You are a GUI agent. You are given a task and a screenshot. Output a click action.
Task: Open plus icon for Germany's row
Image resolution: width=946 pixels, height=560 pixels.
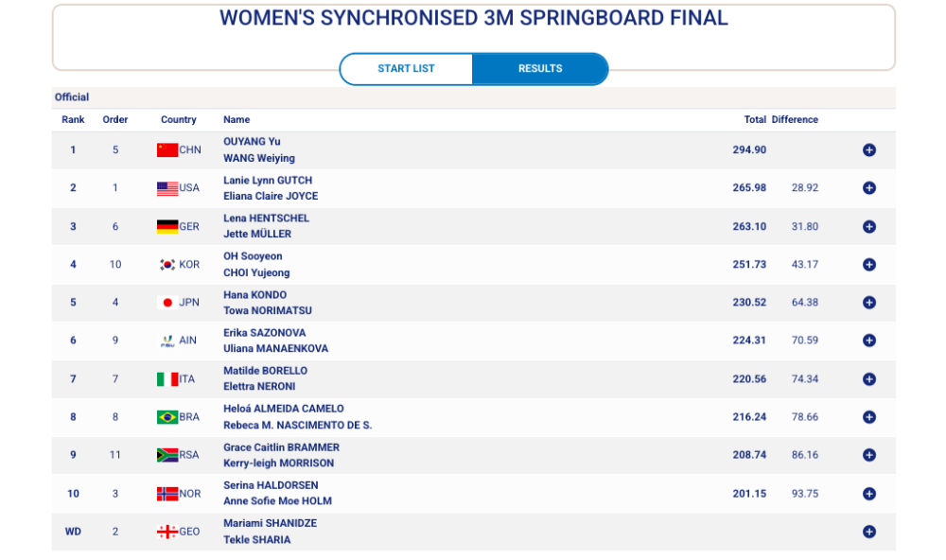click(x=868, y=226)
